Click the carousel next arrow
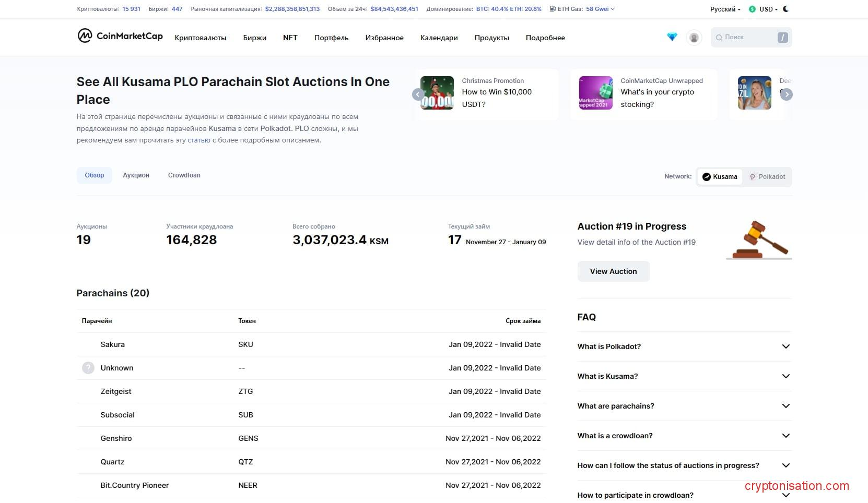 786,94
